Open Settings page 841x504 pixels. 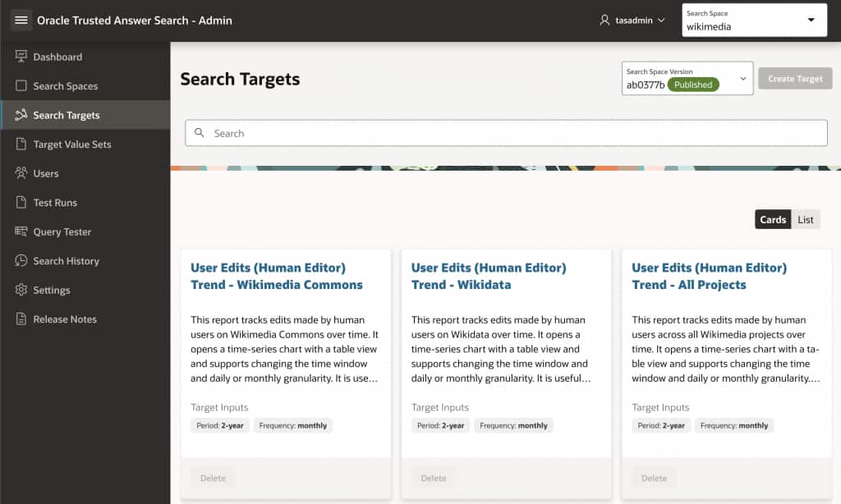tap(85, 290)
